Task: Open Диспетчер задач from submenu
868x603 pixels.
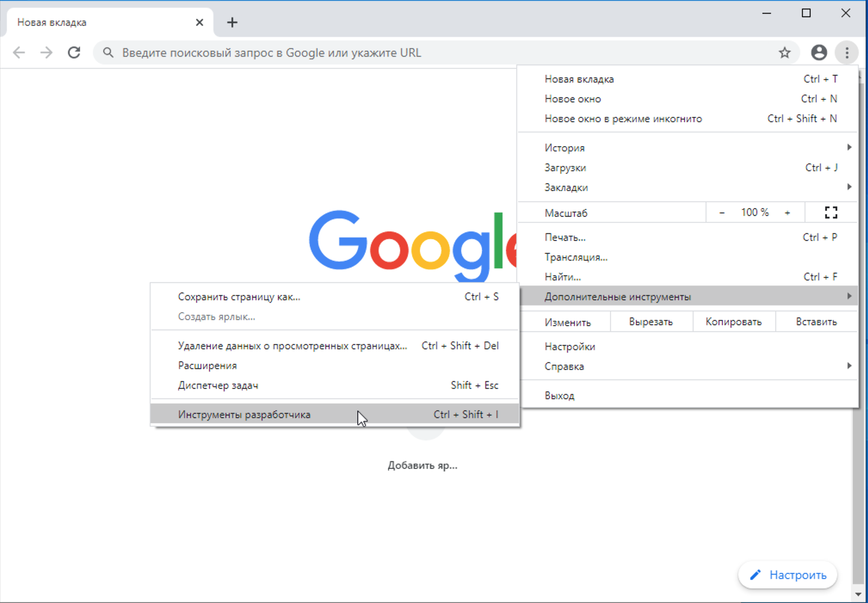Action: tap(335, 386)
